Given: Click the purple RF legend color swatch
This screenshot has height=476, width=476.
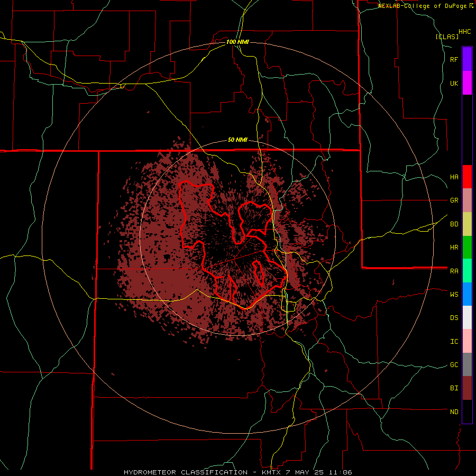Looking at the screenshot, I should tap(467, 59).
